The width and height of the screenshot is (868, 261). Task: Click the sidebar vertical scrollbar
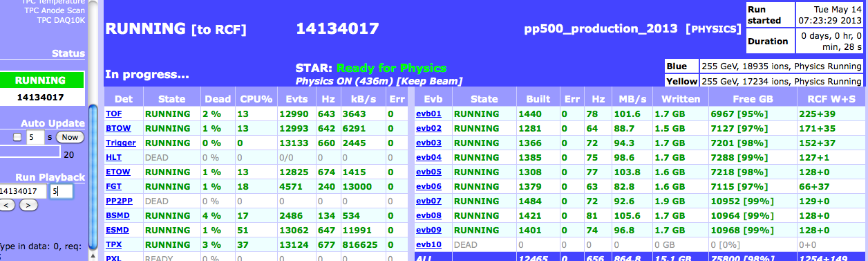(93, 181)
